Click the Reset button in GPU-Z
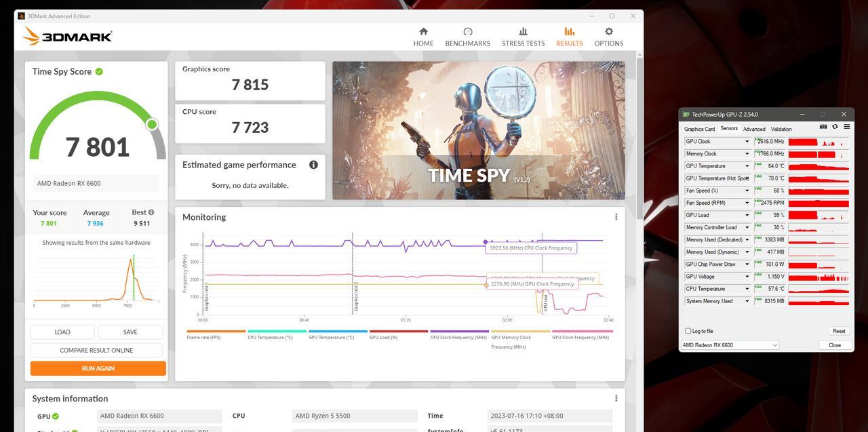 click(839, 331)
